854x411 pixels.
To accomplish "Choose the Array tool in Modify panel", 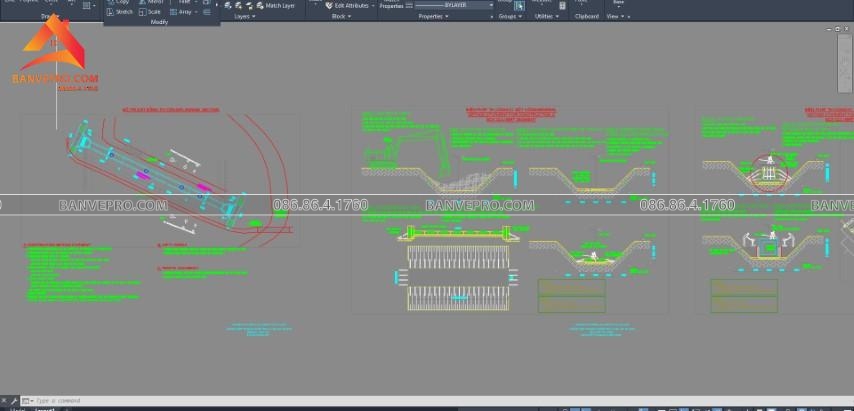I will coord(181,11).
